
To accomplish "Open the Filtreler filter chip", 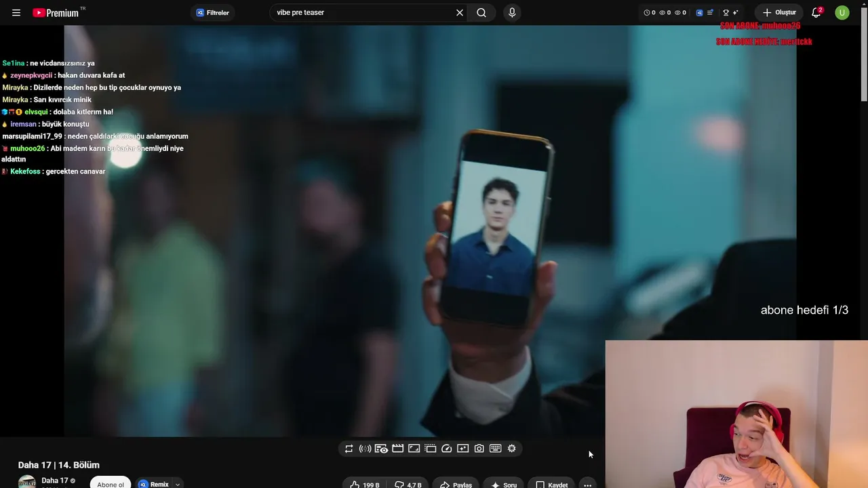I will pos(213,13).
